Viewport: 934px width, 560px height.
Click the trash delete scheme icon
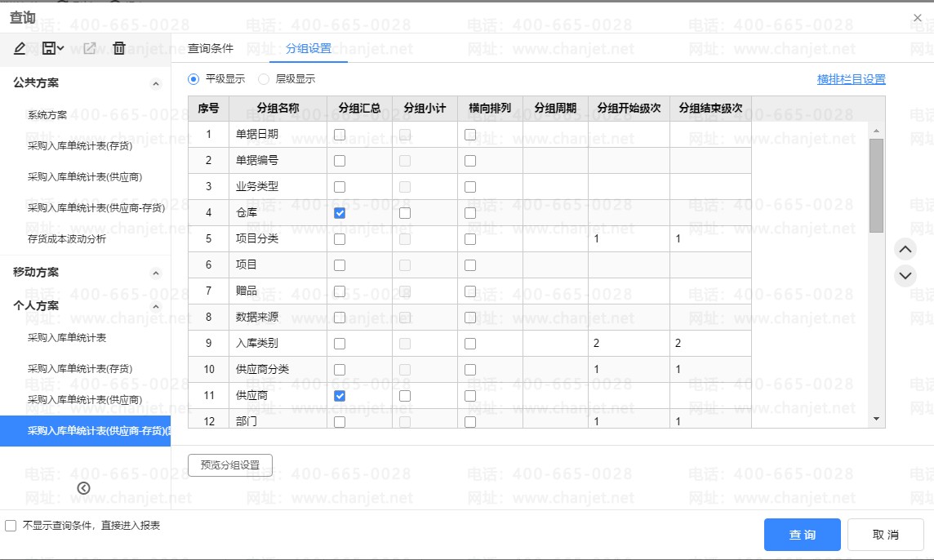coord(119,49)
